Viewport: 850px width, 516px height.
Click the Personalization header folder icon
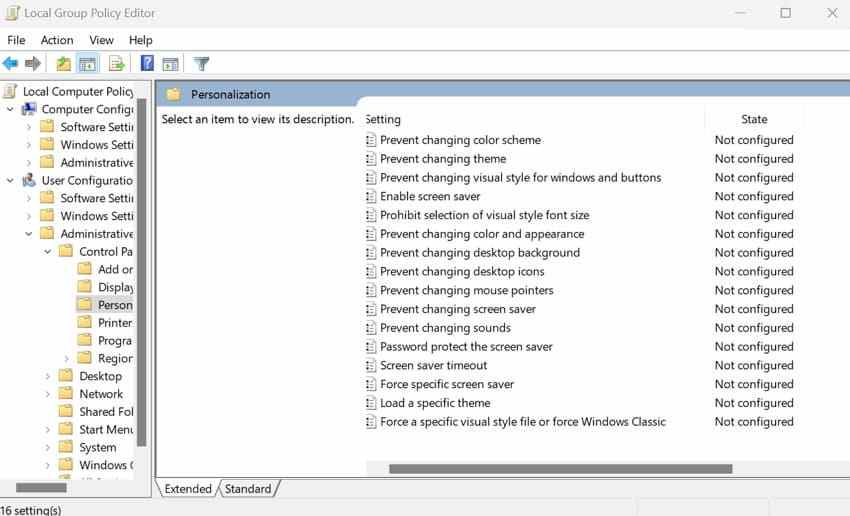pos(173,94)
